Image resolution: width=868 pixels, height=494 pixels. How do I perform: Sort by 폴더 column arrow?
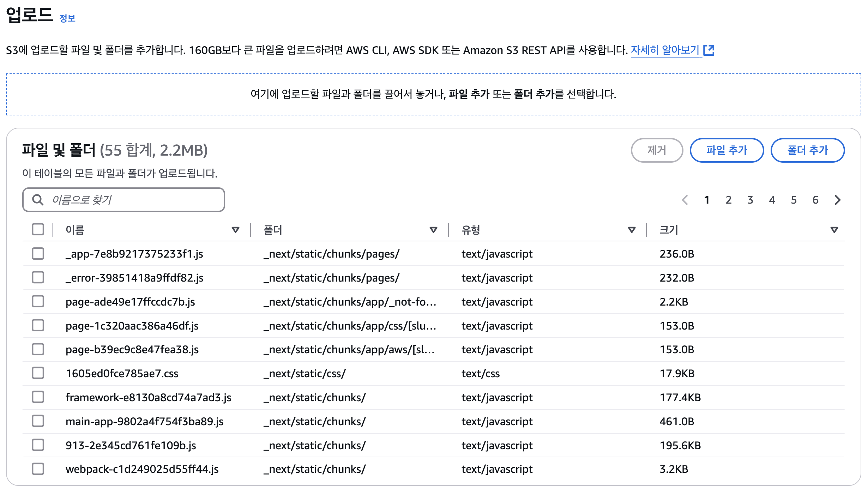(433, 230)
